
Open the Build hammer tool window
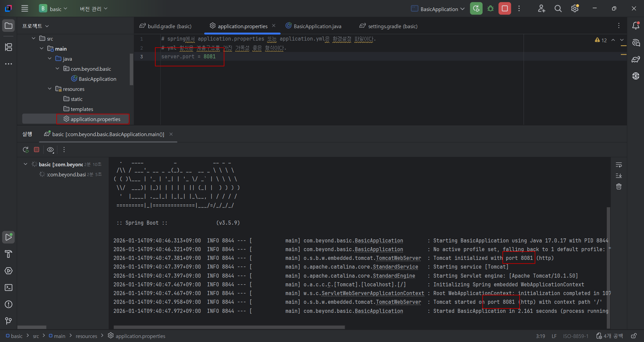click(x=9, y=254)
